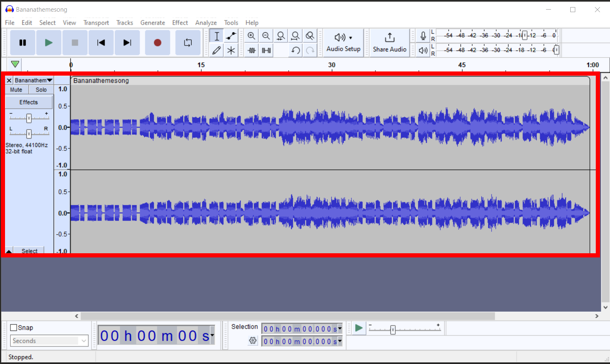Select the Selection tool
The height and width of the screenshot is (364, 610).
click(216, 36)
